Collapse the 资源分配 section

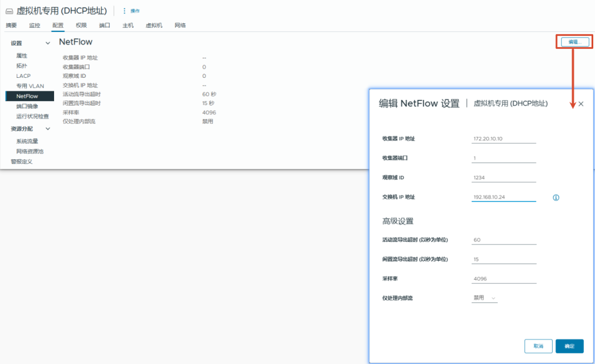tap(48, 128)
